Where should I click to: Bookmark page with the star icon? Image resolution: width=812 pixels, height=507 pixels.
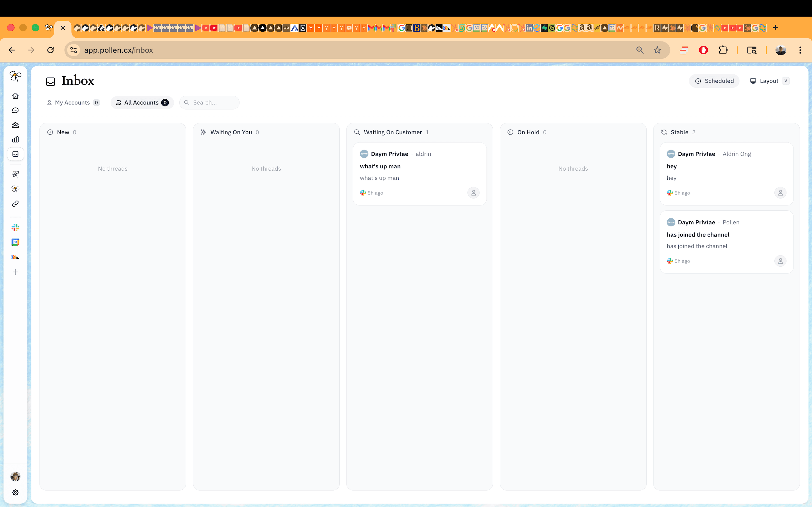[657, 50]
